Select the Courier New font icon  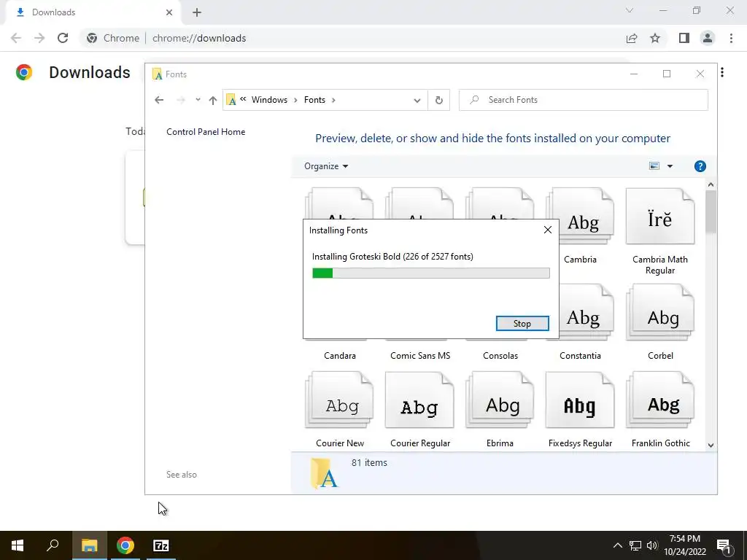pyautogui.click(x=339, y=400)
